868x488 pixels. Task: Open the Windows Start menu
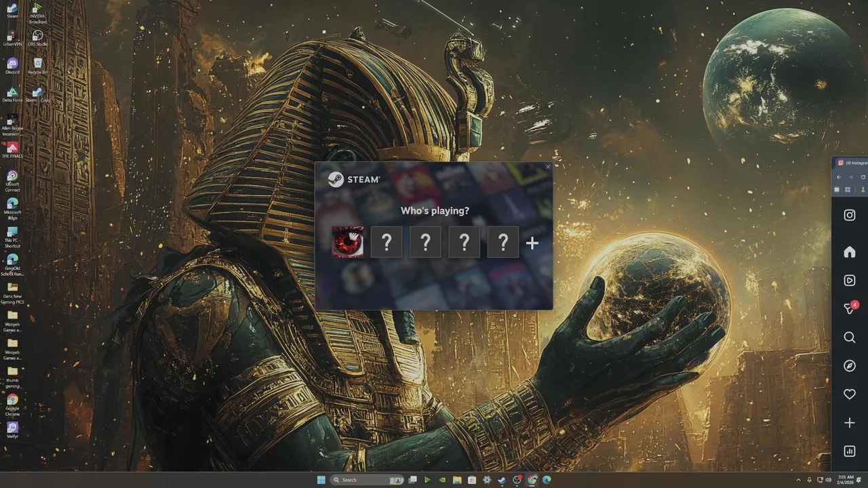click(x=321, y=480)
